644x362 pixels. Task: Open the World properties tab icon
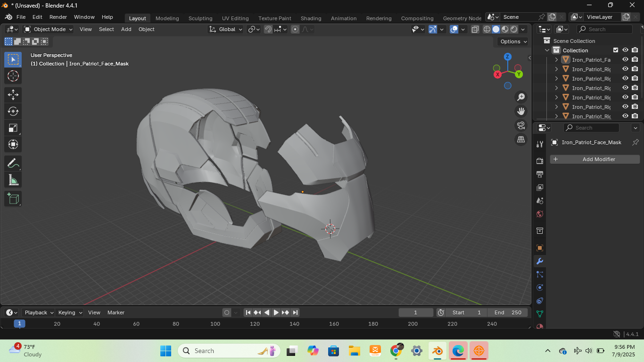tap(540, 214)
